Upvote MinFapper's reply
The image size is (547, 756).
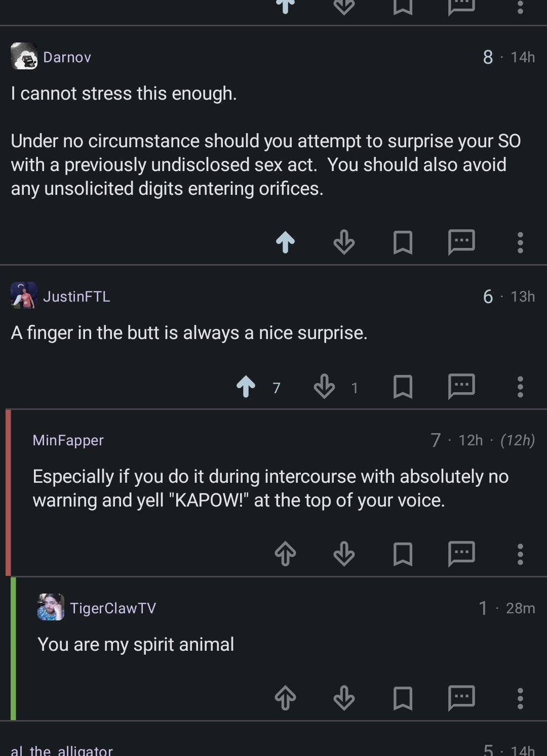coord(285,554)
